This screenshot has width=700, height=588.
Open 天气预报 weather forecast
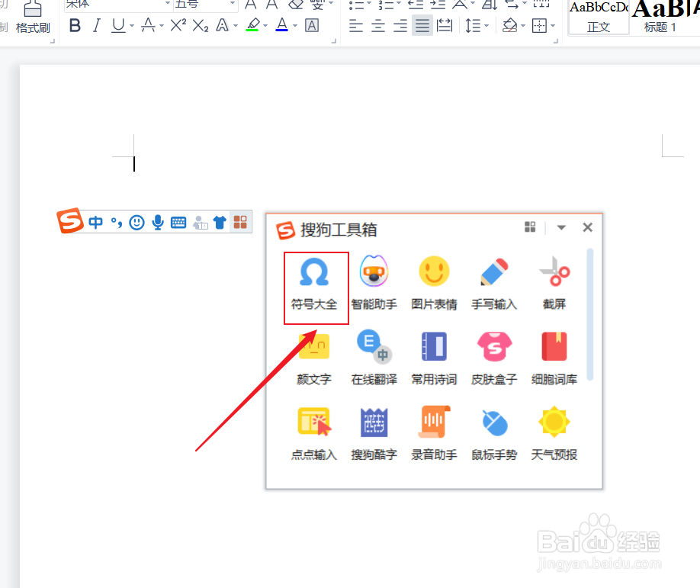[554, 434]
